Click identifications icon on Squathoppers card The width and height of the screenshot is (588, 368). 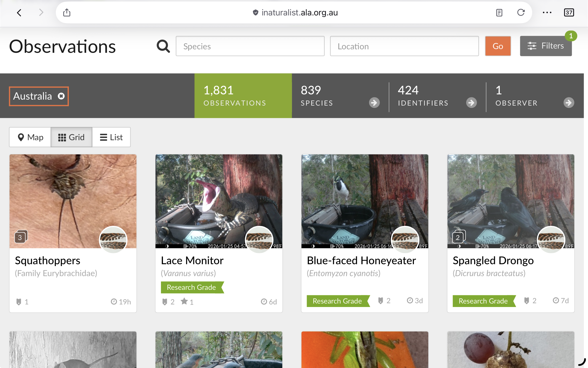18,302
